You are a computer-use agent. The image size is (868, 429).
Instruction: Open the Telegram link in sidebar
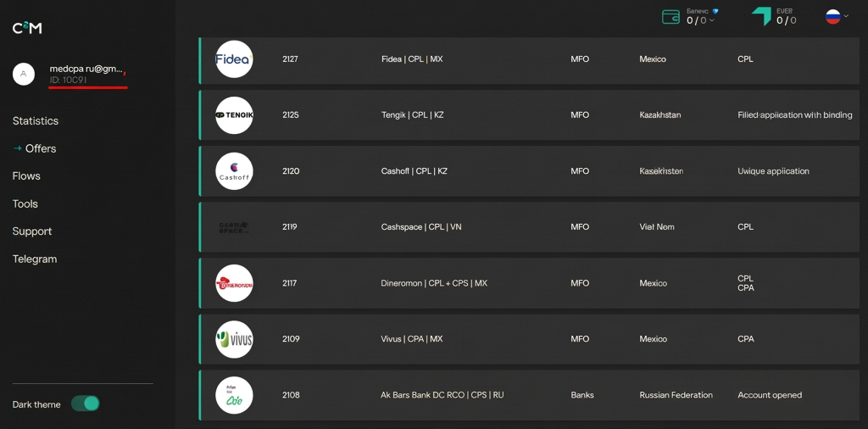(35, 259)
